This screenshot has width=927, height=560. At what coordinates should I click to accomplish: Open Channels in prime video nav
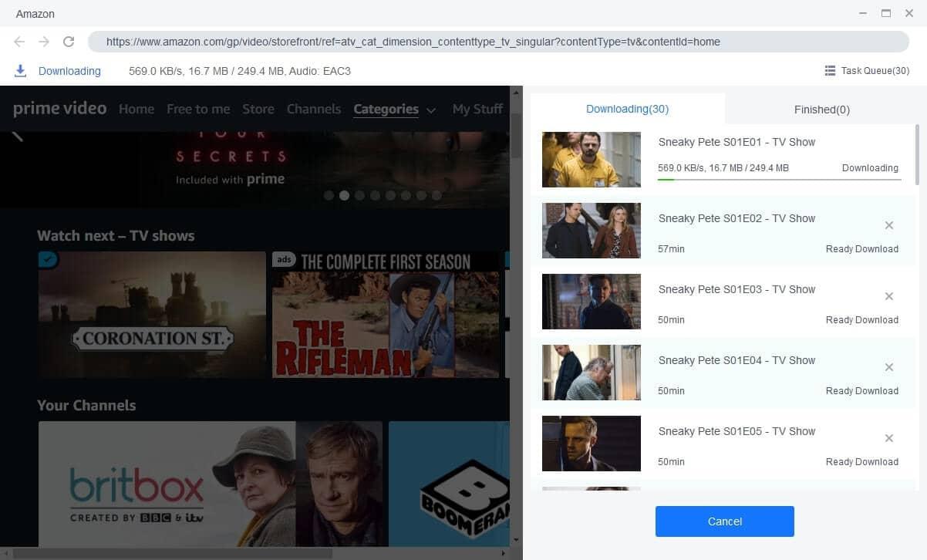point(314,109)
